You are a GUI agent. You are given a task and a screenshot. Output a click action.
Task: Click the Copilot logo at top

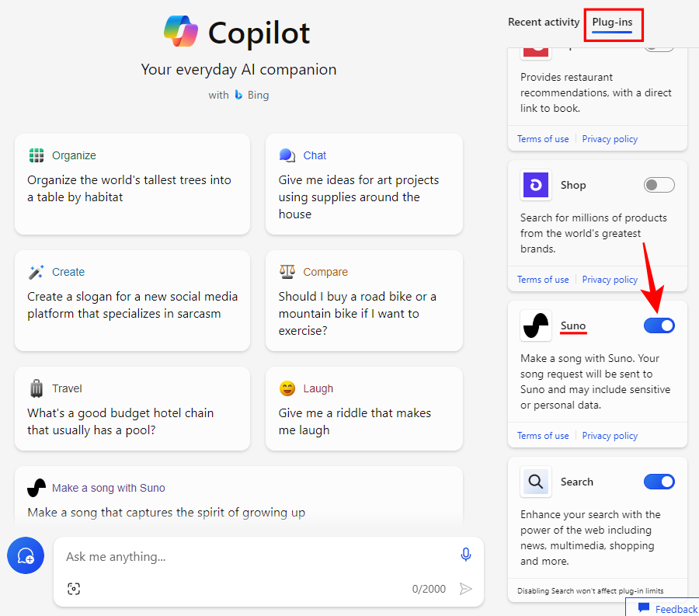pos(182,32)
